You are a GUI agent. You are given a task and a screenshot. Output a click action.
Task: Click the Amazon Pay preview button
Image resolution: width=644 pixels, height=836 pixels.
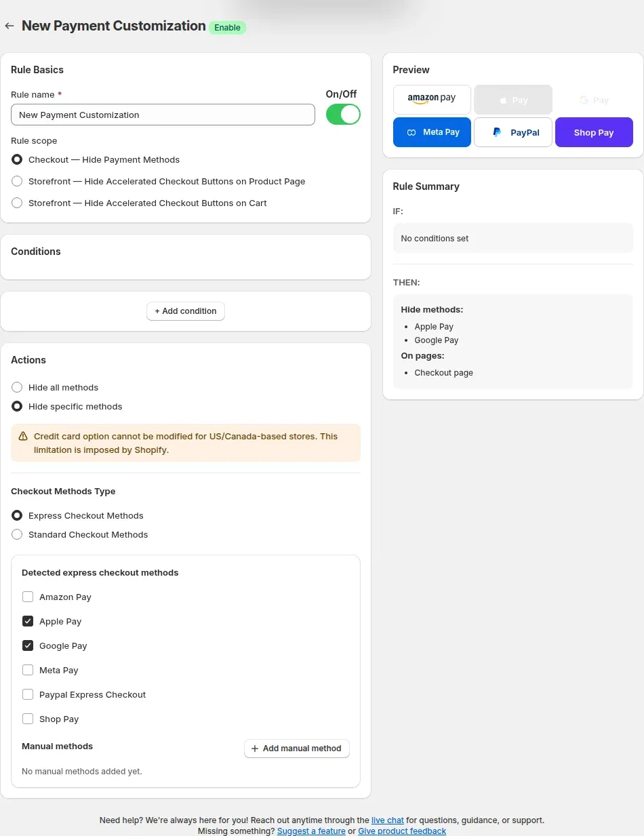pos(432,100)
